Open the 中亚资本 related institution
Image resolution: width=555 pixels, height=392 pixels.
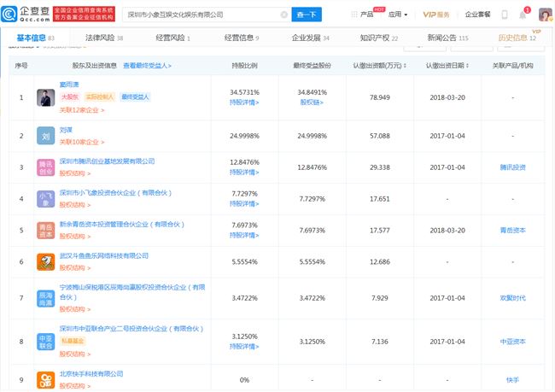[x=512, y=342]
